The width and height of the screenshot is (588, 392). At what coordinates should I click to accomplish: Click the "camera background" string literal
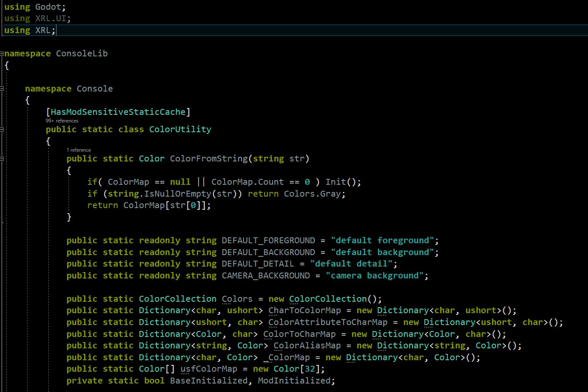tap(374, 275)
